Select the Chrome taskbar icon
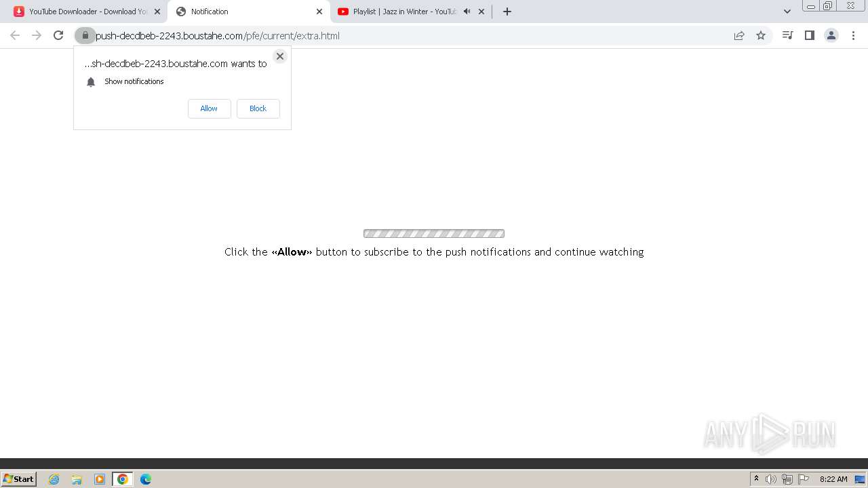This screenshot has height=488, width=868. pyautogui.click(x=123, y=479)
